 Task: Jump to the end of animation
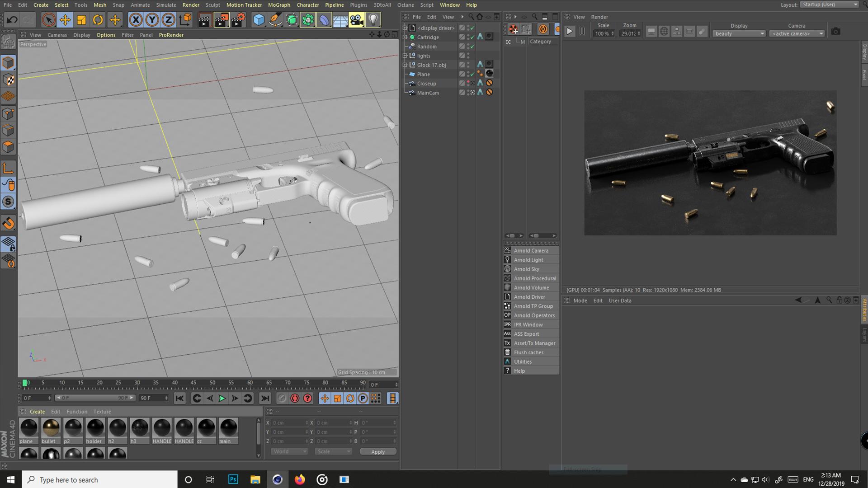click(265, 398)
